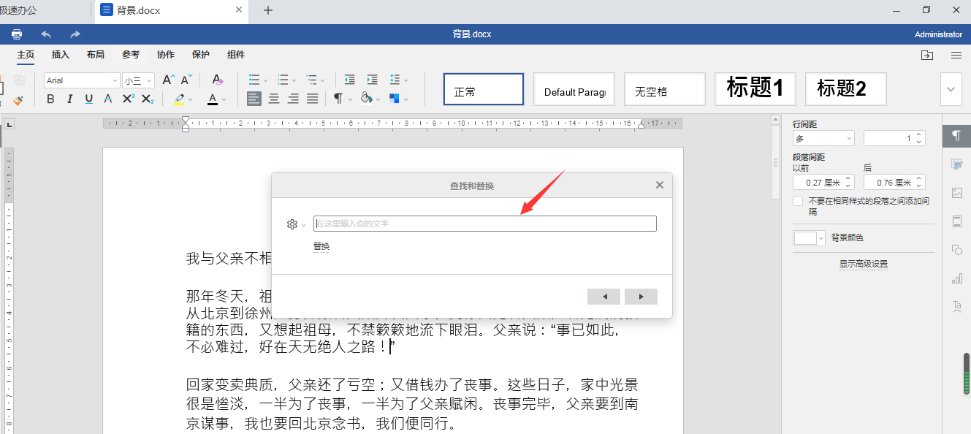This screenshot has width=971, height=434.
Task: Justify paragraph text
Action: click(x=313, y=98)
